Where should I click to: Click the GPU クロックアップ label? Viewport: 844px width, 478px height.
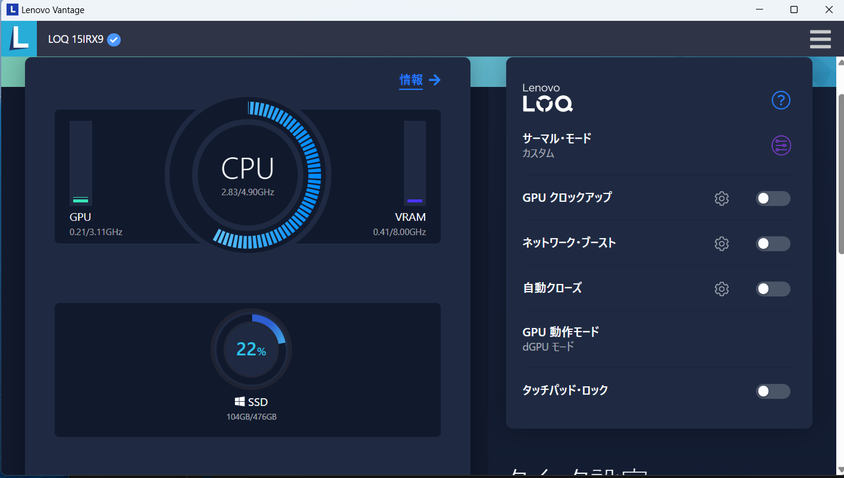[x=567, y=198]
